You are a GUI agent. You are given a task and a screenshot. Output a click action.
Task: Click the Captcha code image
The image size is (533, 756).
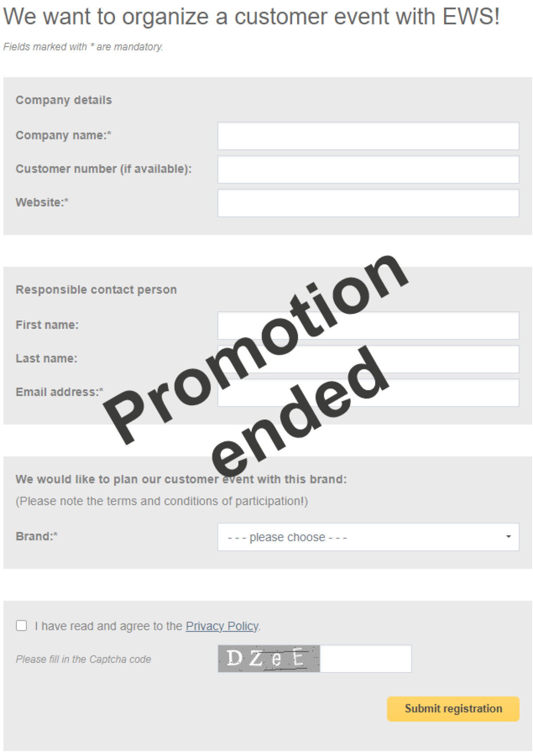[269, 658]
